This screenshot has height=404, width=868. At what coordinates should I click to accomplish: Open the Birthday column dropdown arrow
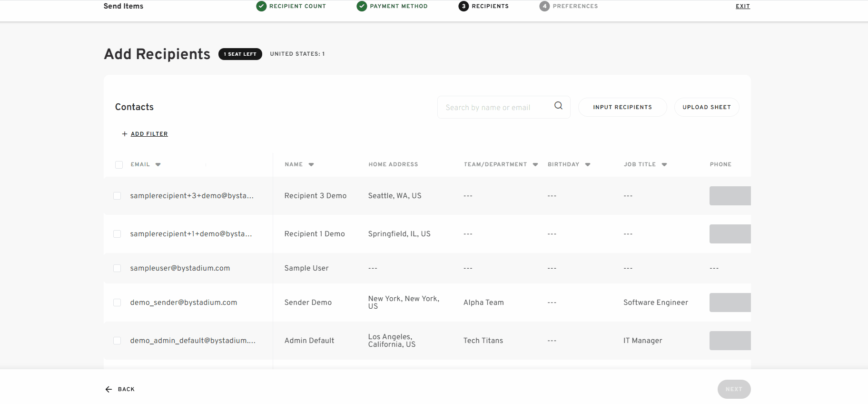pos(588,165)
